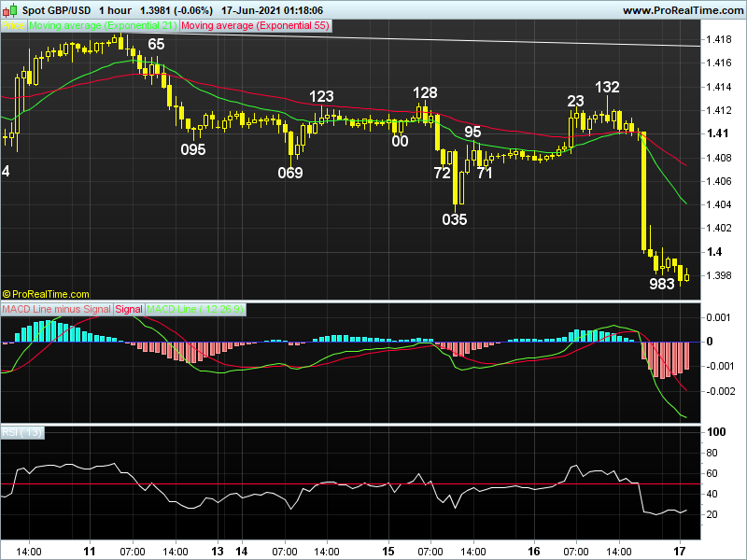Viewport: 747px width, 560px height.
Task: Click the 1.398 price axis label
Action: click(x=718, y=275)
